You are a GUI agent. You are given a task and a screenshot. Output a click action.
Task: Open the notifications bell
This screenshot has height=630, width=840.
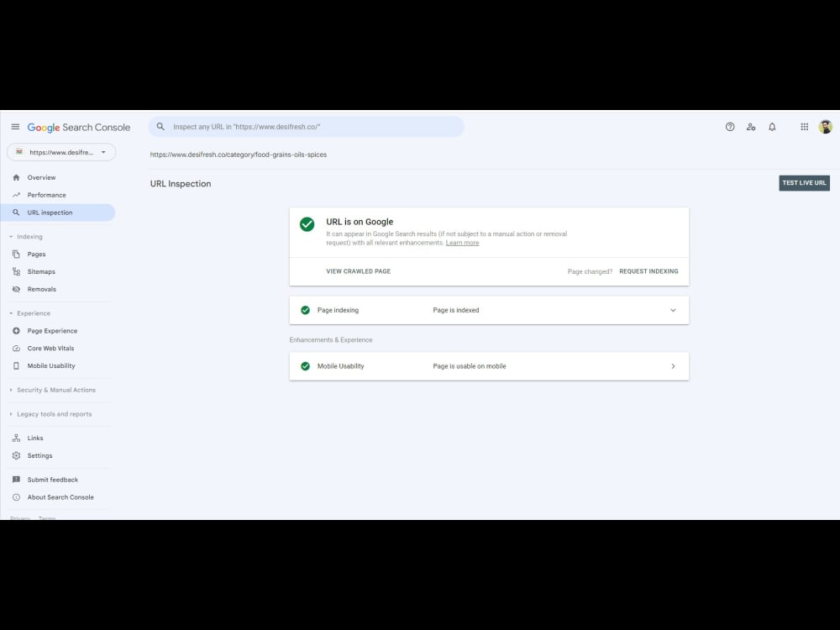(x=772, y=127)
